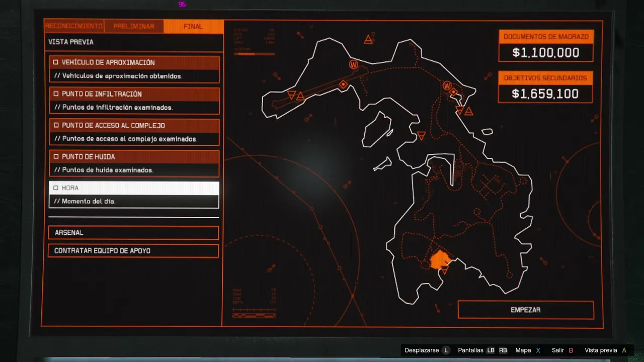Click the L stick icon next to Desplazarse

click(446, 350)
